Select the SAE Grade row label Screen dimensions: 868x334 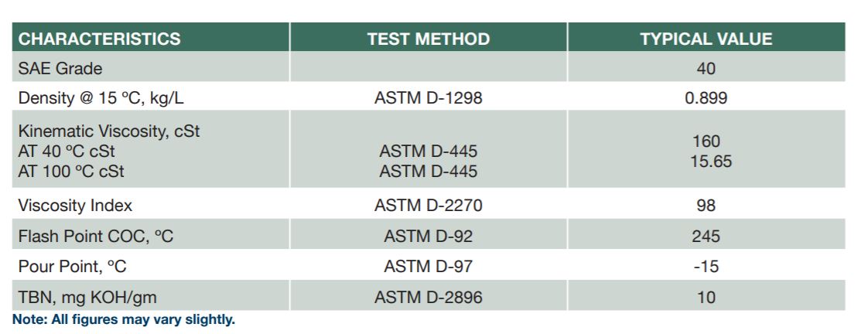(60, 69)
